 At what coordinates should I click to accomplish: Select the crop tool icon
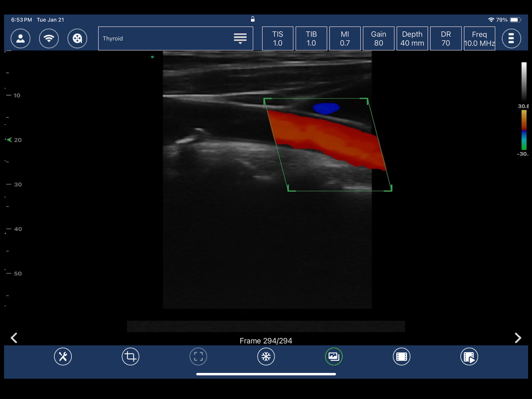(x=131, y=356)
